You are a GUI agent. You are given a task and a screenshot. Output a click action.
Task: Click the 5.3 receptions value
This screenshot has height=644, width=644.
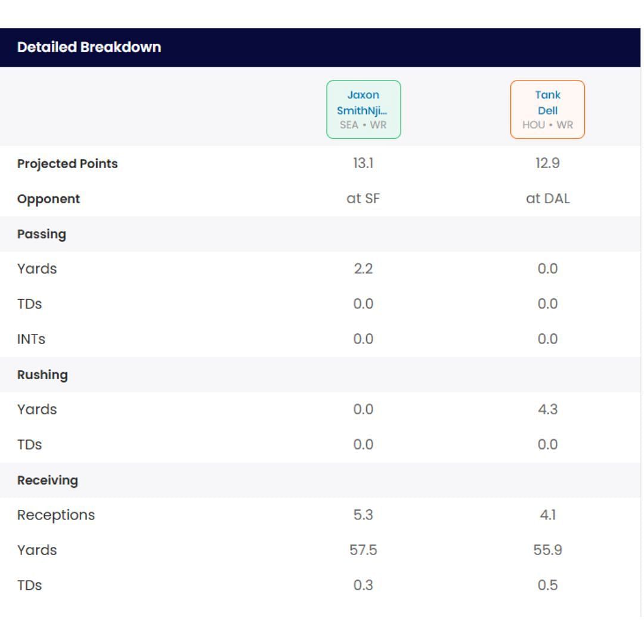[x=363, y=515]
